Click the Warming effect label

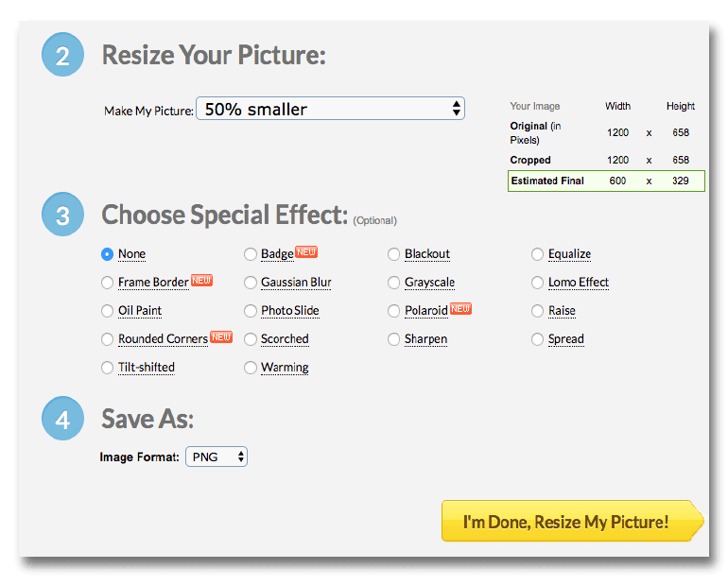(x=285, y=368)
